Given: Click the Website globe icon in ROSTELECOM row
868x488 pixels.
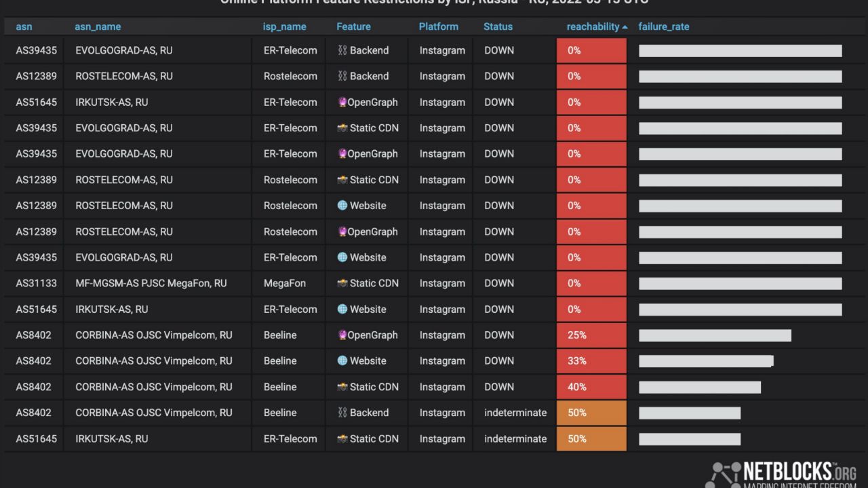Looking at the screenshot, I should 342,206.
